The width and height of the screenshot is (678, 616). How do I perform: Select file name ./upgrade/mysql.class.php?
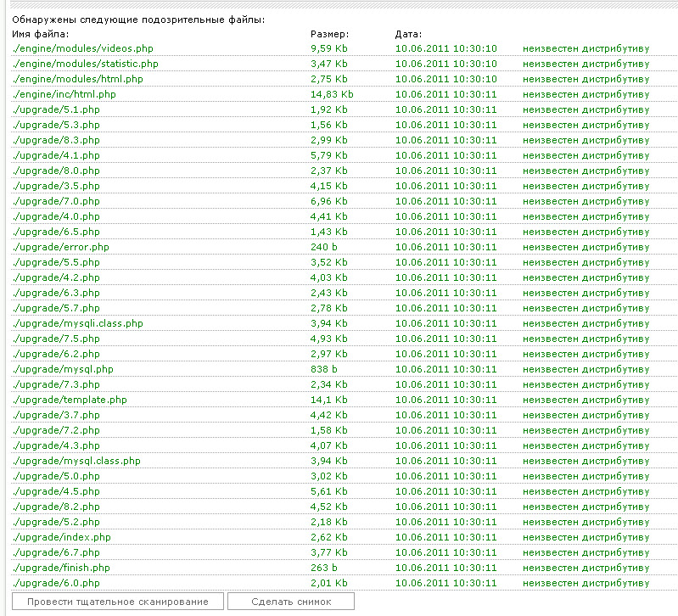point(76,461)
